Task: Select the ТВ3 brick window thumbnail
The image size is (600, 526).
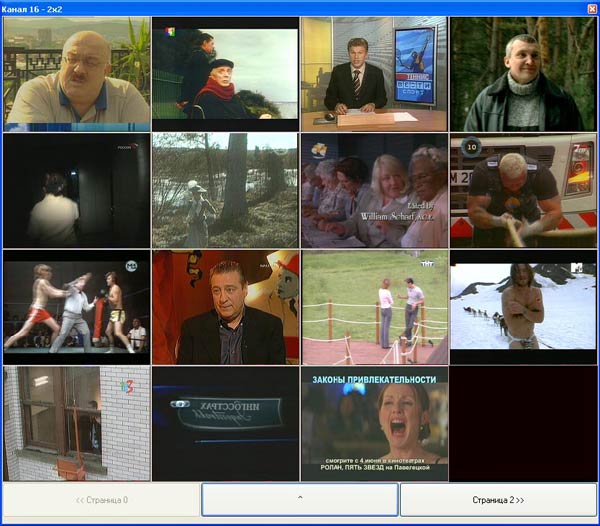Action: tap(77, 423)
